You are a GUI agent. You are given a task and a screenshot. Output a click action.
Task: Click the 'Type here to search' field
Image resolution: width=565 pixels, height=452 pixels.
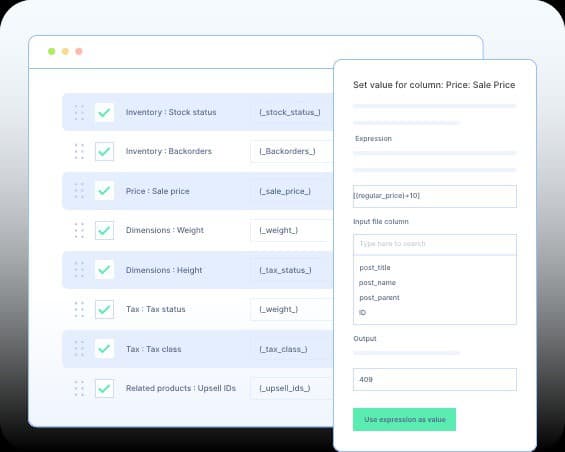tap(435, 244)
